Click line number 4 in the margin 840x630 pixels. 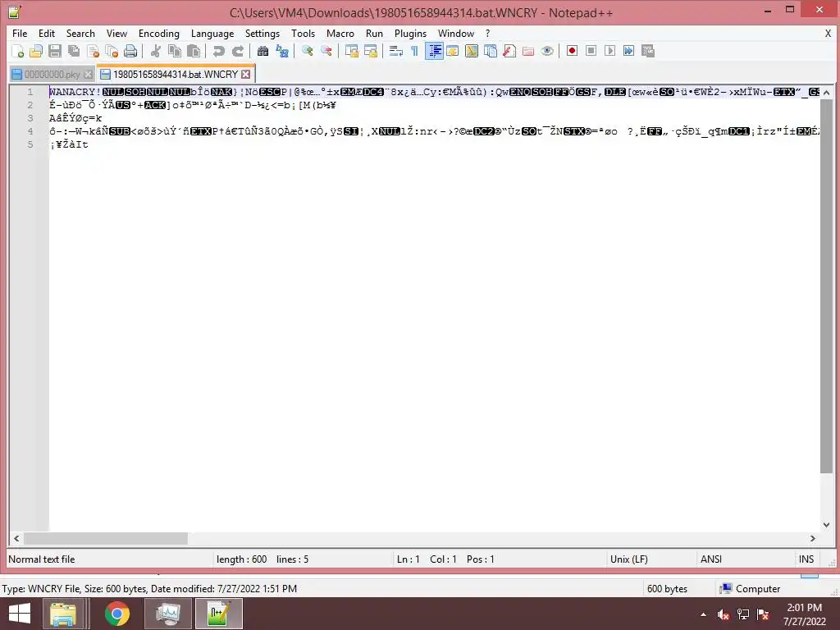pos(30,131)
